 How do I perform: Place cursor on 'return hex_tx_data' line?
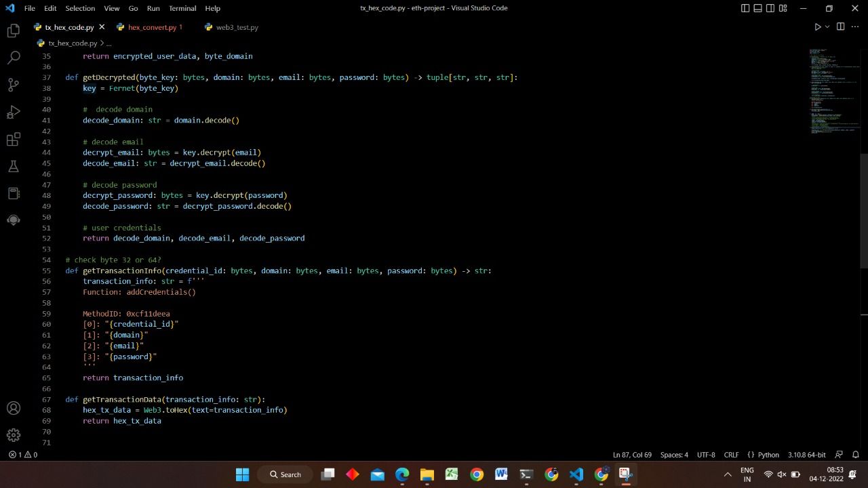pyautogui.click(x=122, y=421)
